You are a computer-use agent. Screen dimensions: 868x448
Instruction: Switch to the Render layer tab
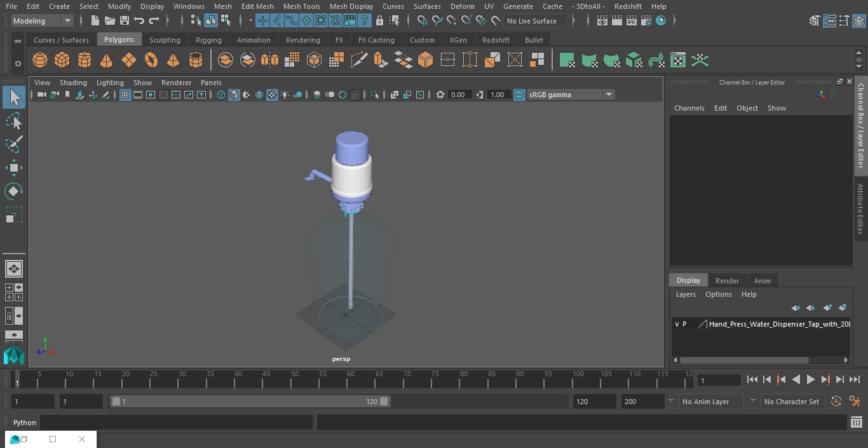pos(727,281)
